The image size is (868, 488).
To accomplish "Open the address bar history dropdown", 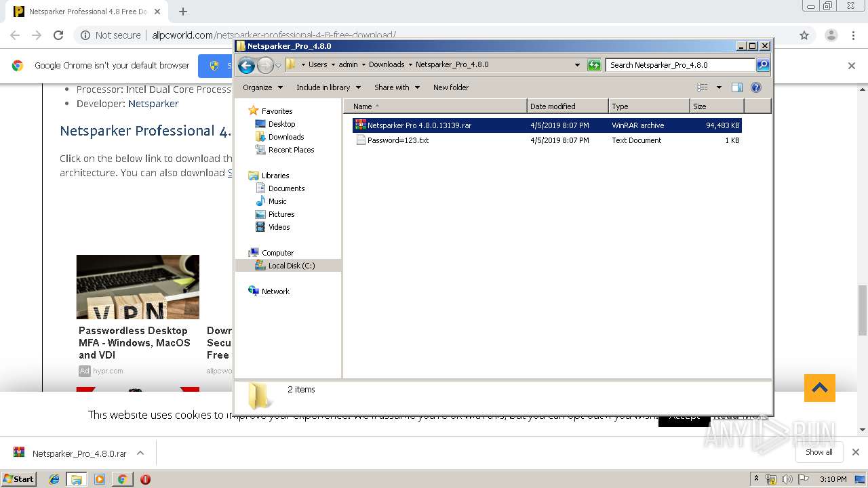I will (x=577, y=65).
